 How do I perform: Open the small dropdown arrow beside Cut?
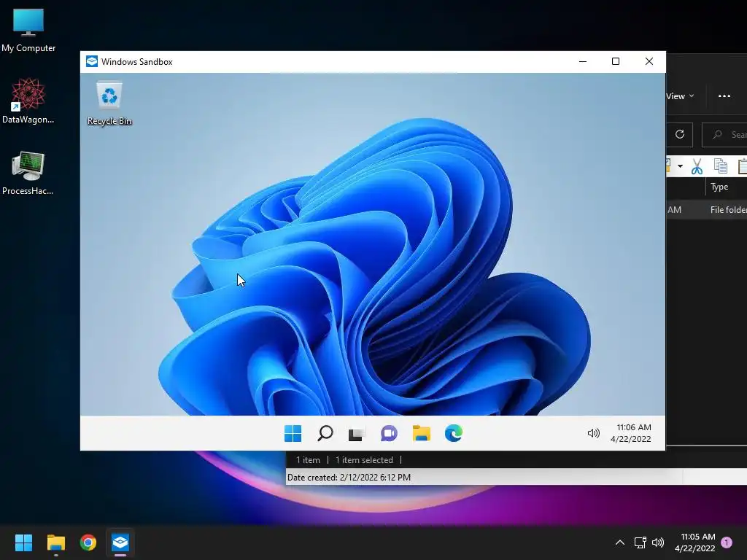(681, 166)
